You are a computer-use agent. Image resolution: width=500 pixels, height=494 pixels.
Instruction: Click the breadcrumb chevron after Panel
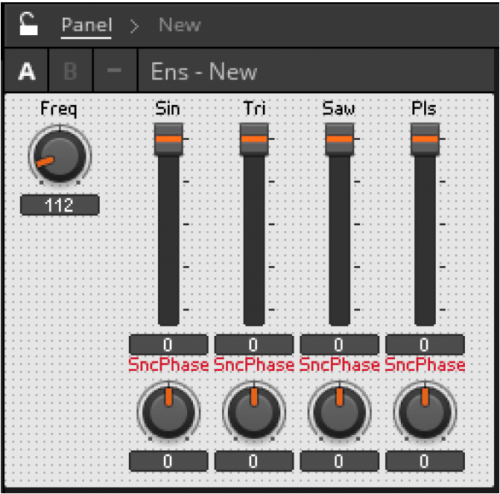click(x=134, y=26)
